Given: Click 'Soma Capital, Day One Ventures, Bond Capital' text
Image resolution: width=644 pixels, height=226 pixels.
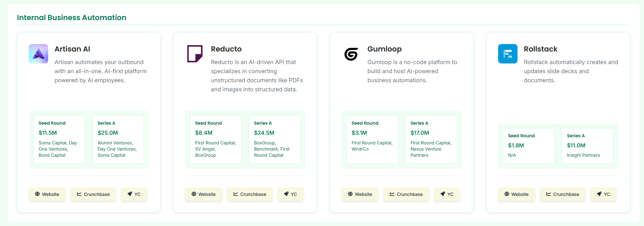Looking at the screenshot, I should click(x=58, y=149).
